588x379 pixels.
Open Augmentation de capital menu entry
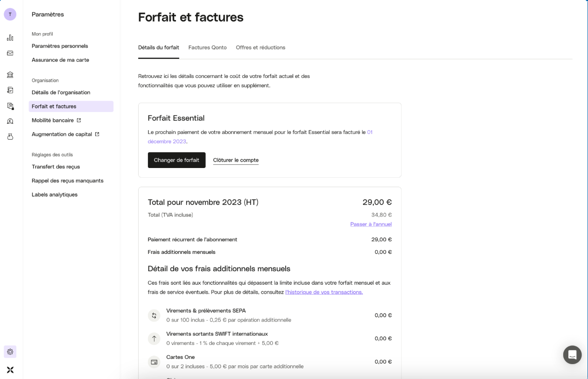click(62, 134)
